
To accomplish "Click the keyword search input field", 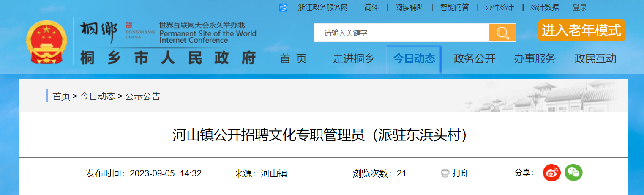I will (401, 33).
